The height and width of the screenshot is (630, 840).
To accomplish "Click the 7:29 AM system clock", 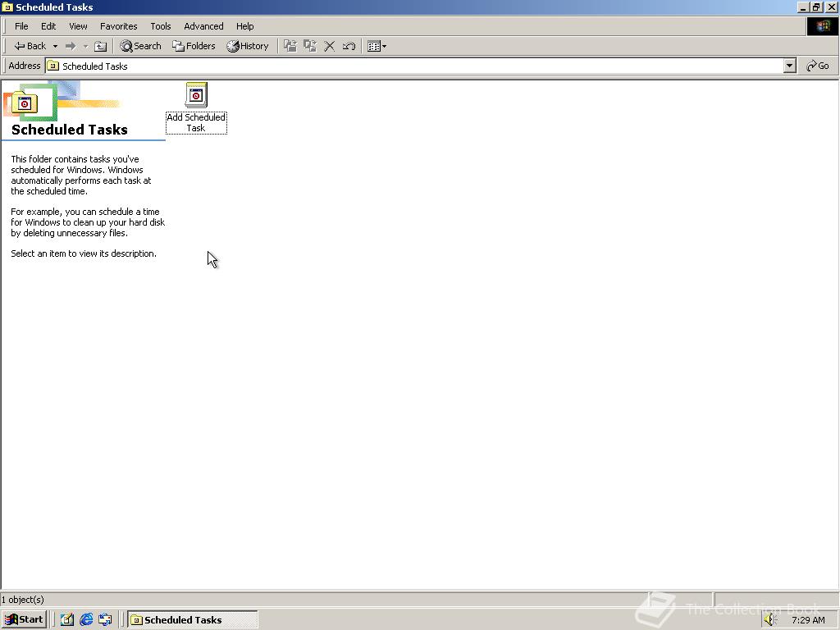I will (808, 620).
